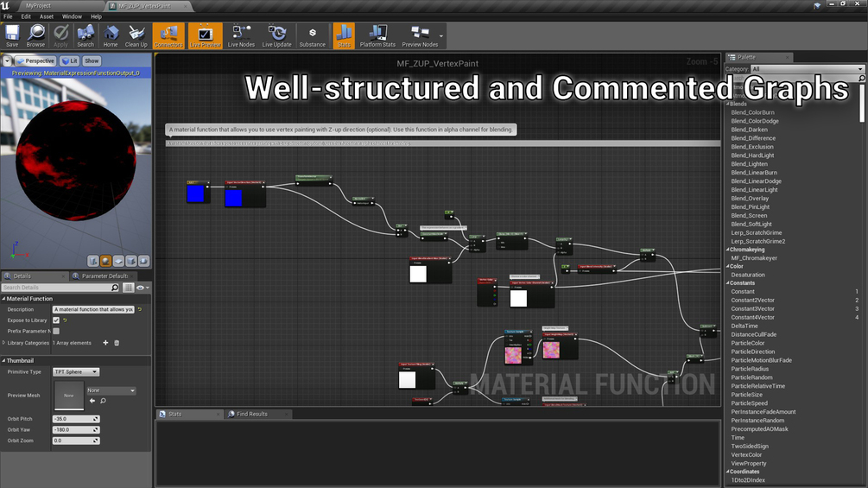The width and height of the screenshot is (868, 488).
Task: Toggle Live Preview off
Action: (x=205, y=36)
